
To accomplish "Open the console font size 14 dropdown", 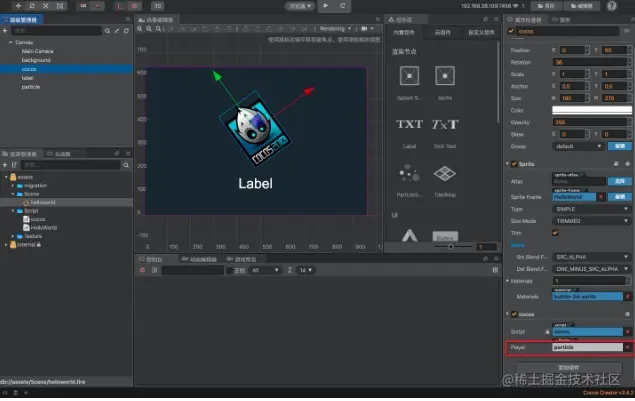I will point(305,270).
